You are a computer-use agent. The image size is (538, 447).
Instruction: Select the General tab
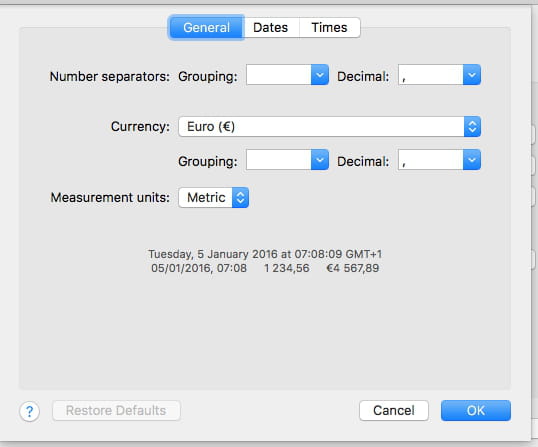206,27
